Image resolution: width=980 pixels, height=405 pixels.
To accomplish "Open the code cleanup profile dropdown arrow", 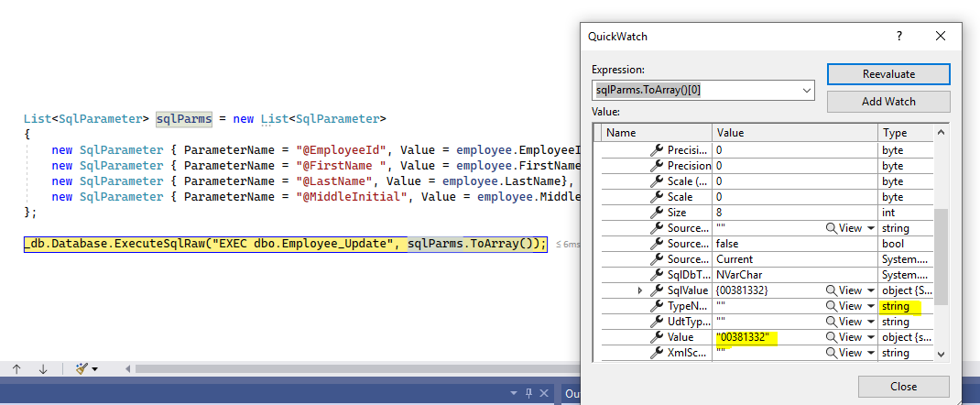I will (95, 369).
